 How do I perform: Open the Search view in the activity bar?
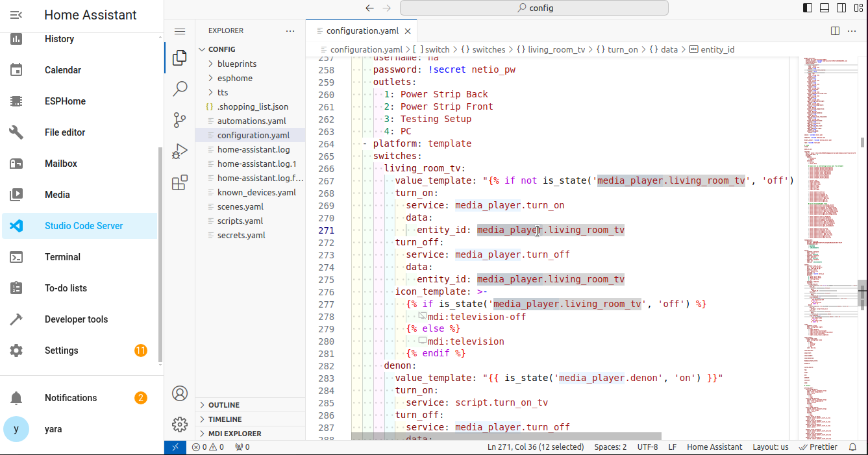(180, 89)
